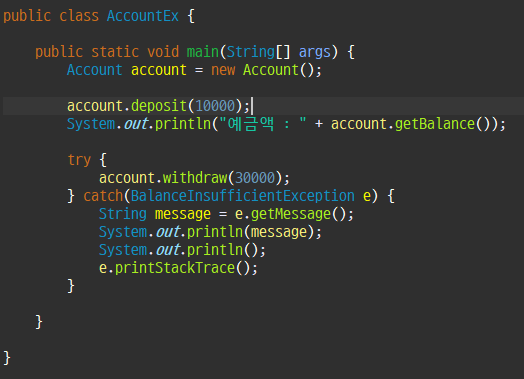Click the class name AccountEx

click(143, 16)
